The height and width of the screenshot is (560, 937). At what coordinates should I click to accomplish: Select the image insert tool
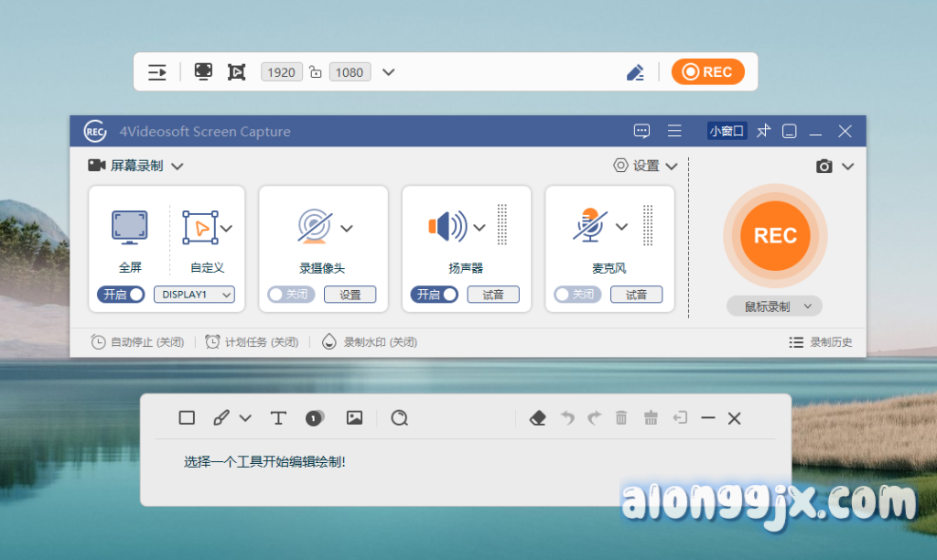tap(354, 418)
